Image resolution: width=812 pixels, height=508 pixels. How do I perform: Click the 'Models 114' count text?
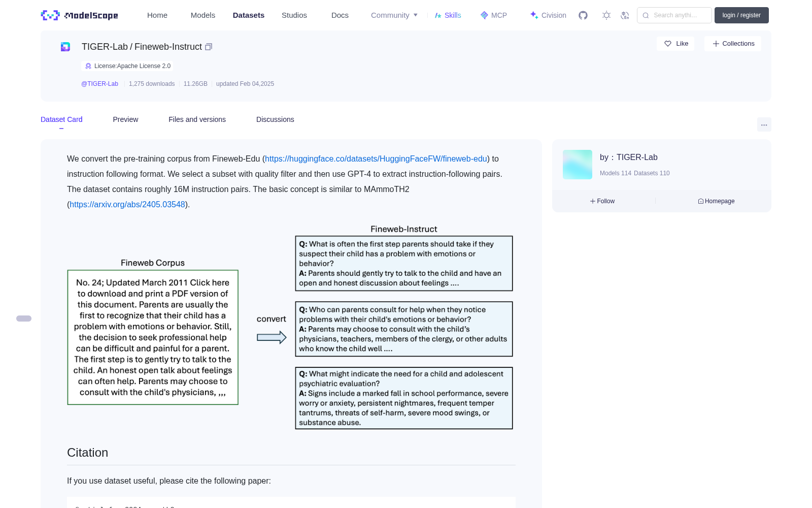[x=616, y=173]
